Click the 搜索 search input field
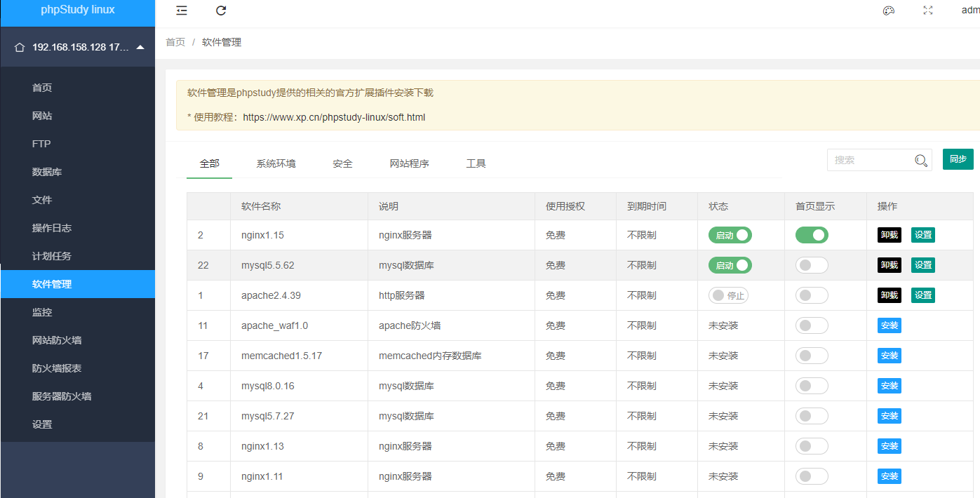The image size is (980, 498). pyautogui.click(x=870, y=161)
